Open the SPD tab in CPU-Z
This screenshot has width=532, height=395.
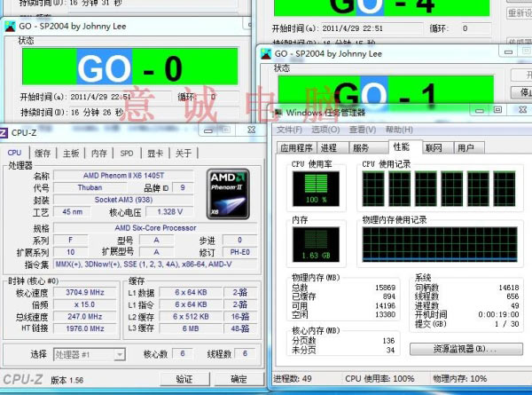coord(127,154)
